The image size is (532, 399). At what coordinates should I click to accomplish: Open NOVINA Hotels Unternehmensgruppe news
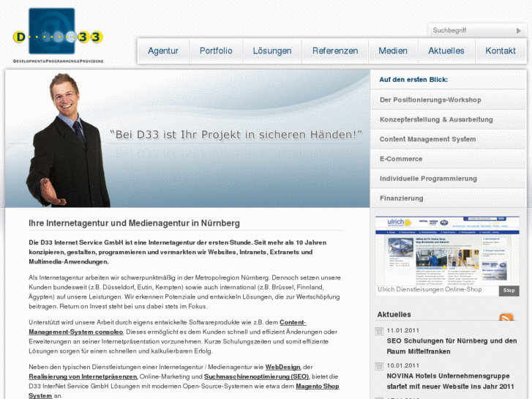tap(450, 381)
